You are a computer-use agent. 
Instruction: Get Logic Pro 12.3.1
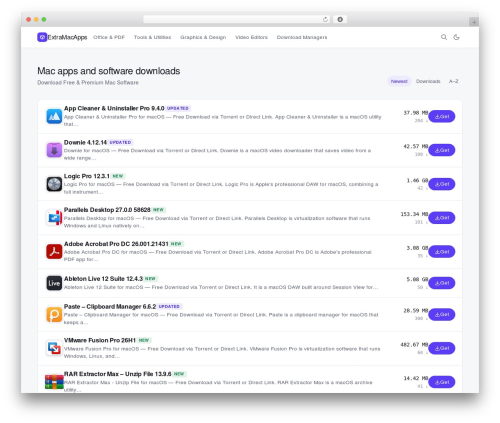point(442,184)
